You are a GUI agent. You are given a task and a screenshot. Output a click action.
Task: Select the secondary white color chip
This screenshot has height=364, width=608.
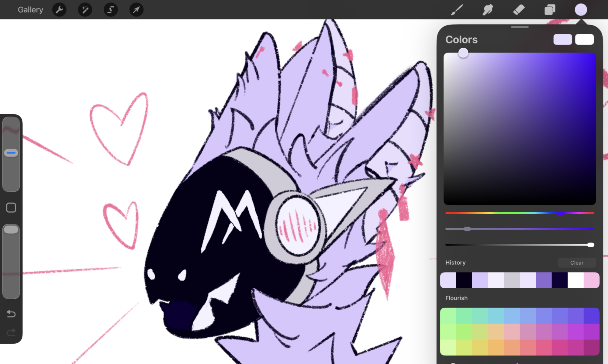584,39
